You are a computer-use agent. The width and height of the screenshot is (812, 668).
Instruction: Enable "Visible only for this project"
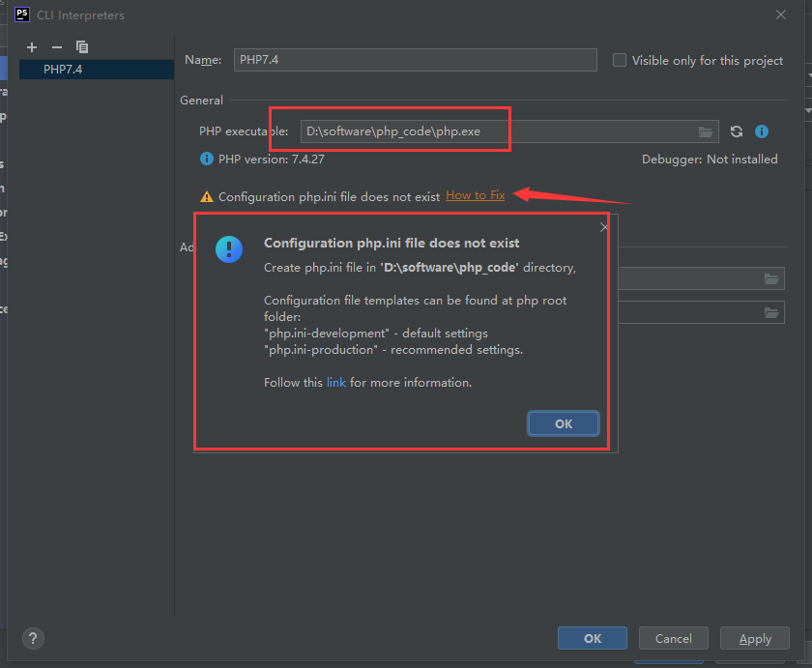click(x=619, y=60)
